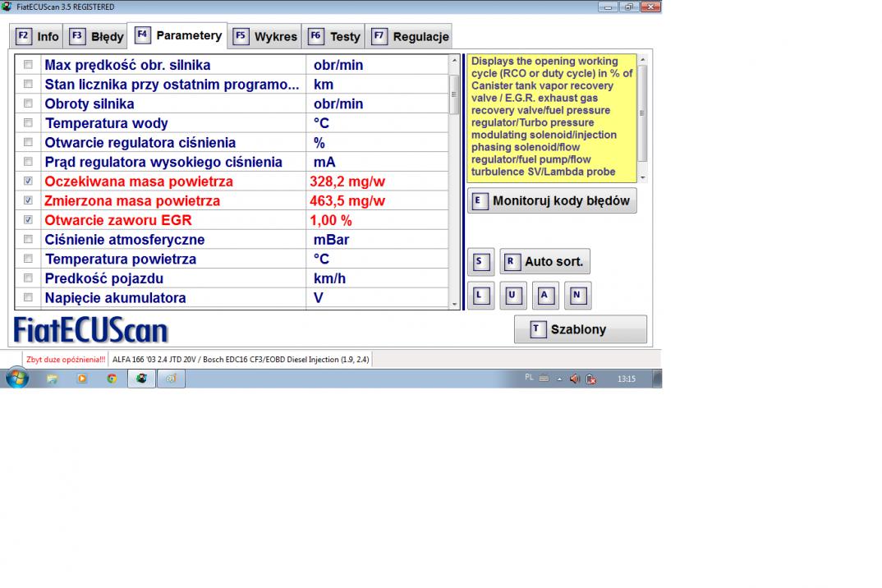Uncheck Oczekiwana masa powietrza parameter
This screenshot has width=882, height=588.
click(28, 181)
